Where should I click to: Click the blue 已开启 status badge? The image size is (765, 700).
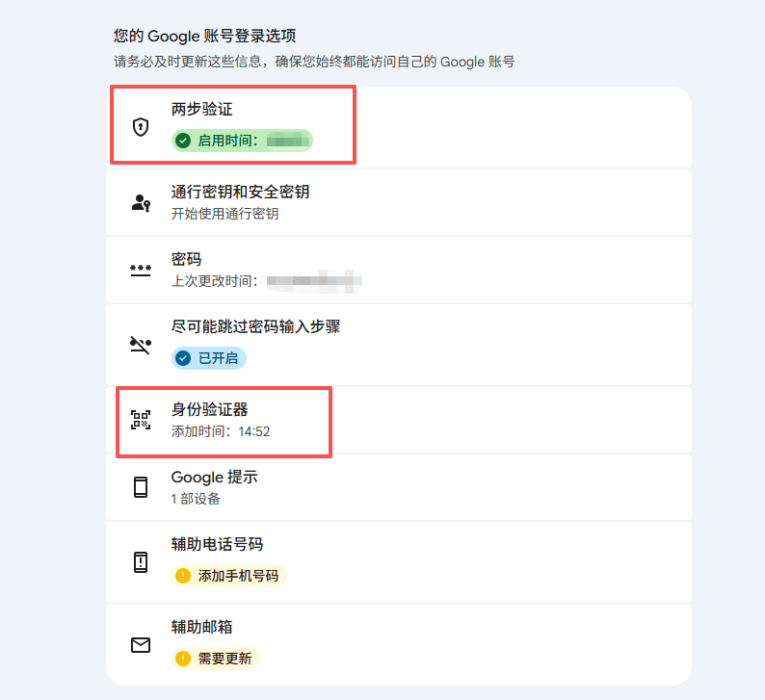click(209, 358)
